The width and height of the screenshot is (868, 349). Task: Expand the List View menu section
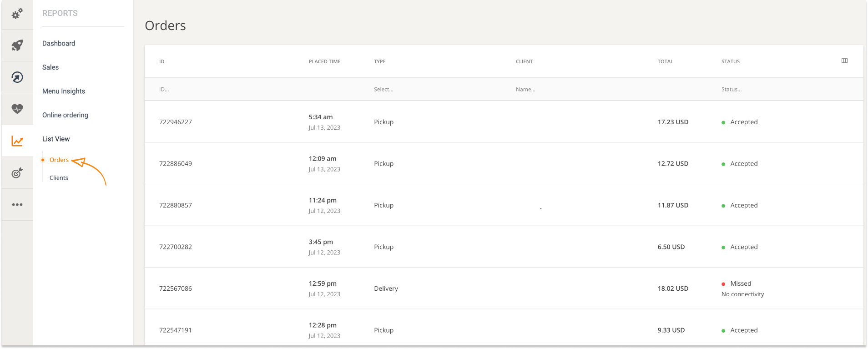[56, 139]
